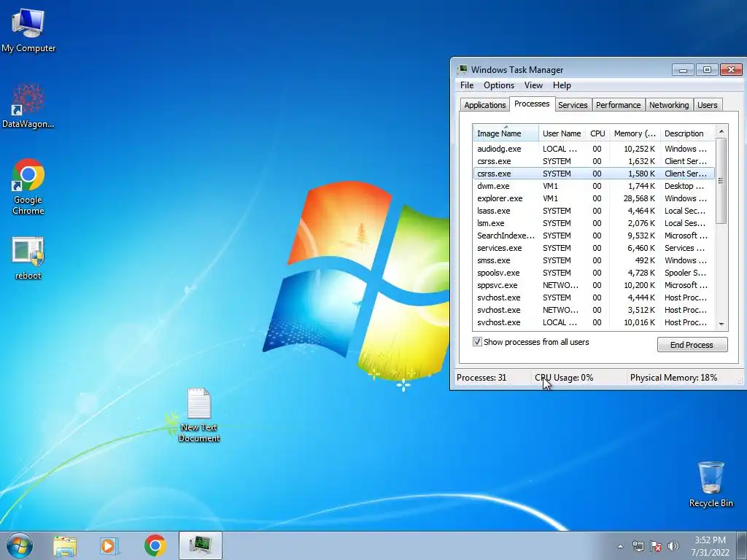The width and height of the screenshot is (747, 560).
Task: Open the DataWagon desktop shortcut
Action: pyautogui.click(x=28, y=106)
